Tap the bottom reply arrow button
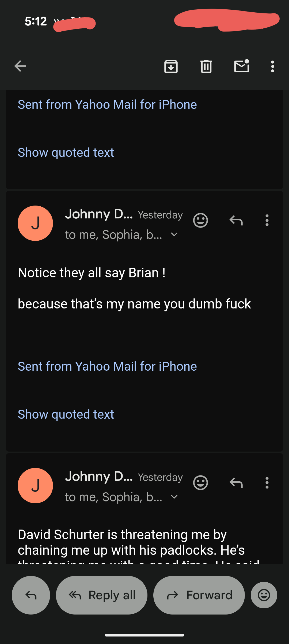Viewport: 289px width, 644px height. [31, 595]
